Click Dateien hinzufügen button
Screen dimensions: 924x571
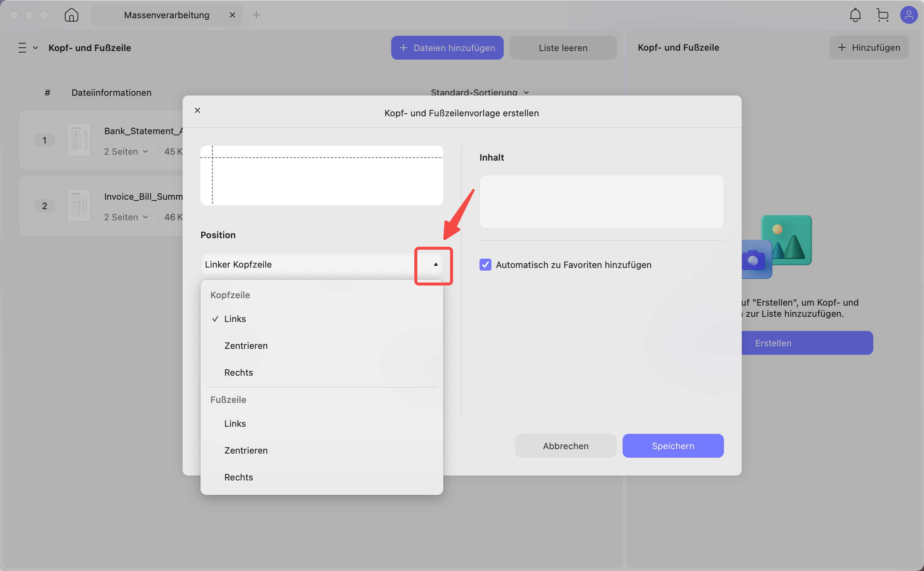[447, 48]
